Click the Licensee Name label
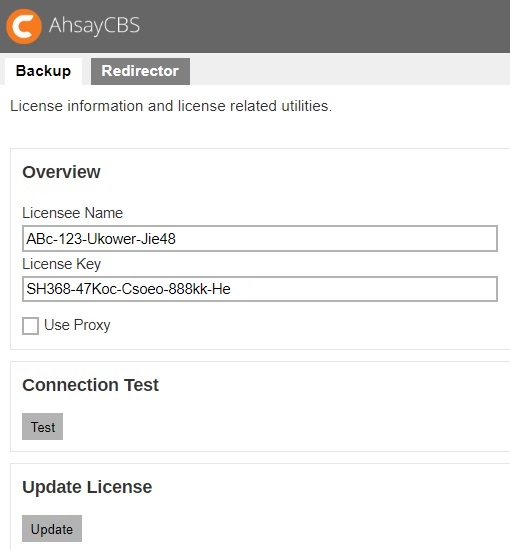Image resolution: width=510 pixels, height=550 pixels. (x=73, y=213)
